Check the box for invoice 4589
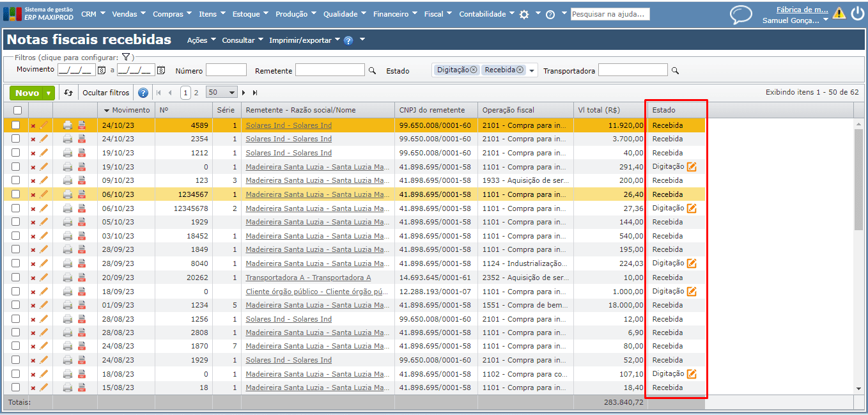Viewport: 868px width, 415px height. pyautogui.click(x=16, y=125)
